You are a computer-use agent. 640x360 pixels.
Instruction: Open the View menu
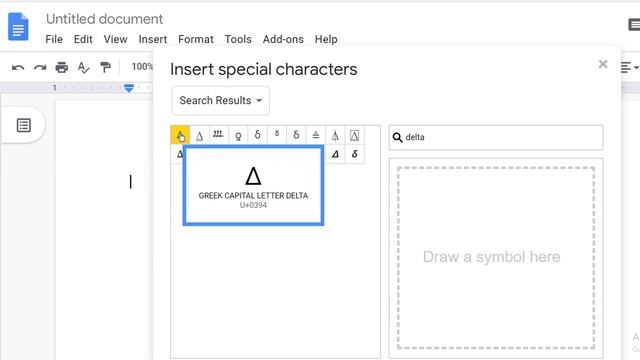click(x=116, y=39)
